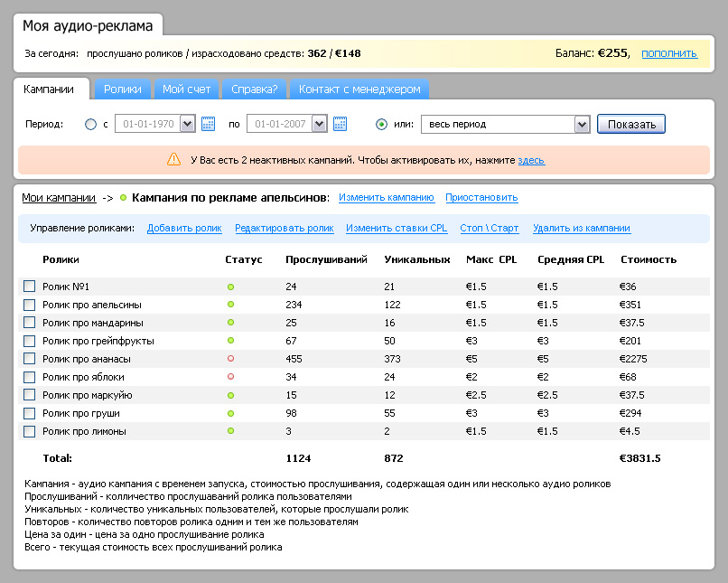The width and height of the screenshot is (728, 583).
Task: Click the green status dot for Ролик про маркуйю
Action: (230, 395)
